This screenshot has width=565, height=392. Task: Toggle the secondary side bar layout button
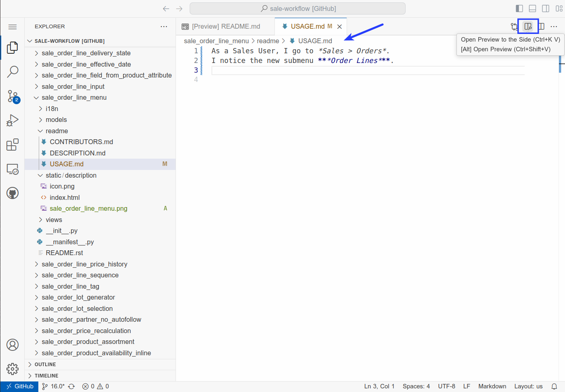click(x=546, y=8)
